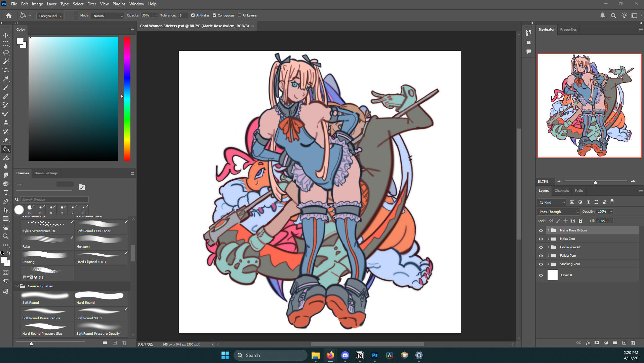
Task: Toggle visibility of Layer 0
Action: pos(541,275)
